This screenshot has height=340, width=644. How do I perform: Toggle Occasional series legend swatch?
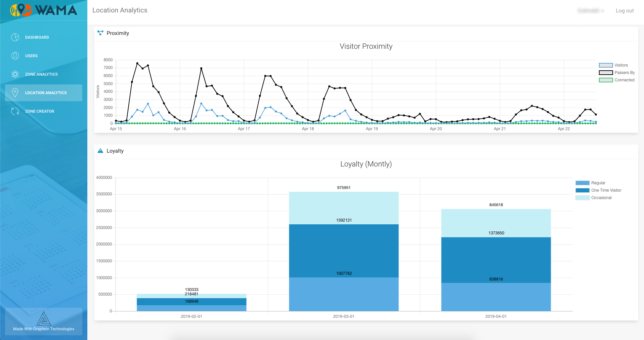point(583,198)
